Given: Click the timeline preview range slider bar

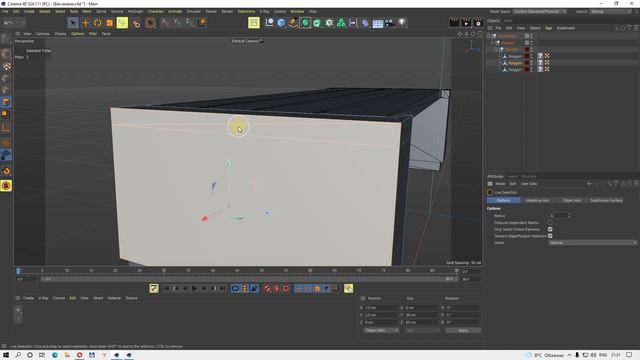Looking at the screenshot, I should [x=249, y=279].
